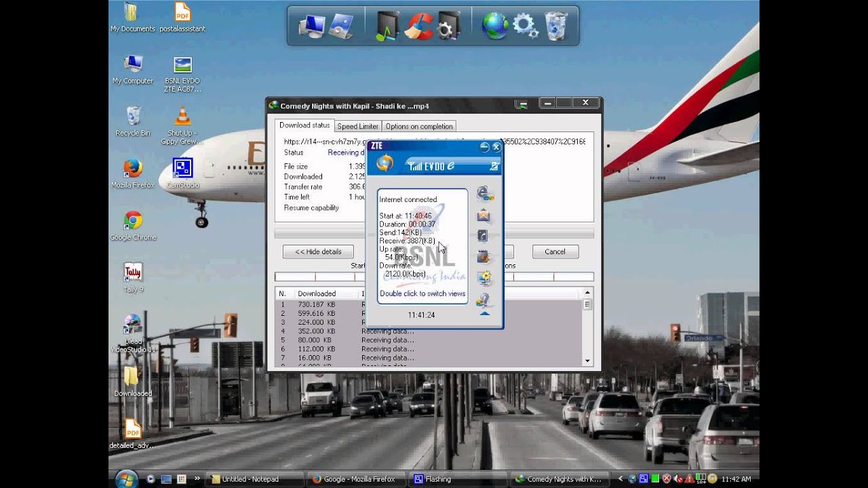Click 'Double click to switch views' text

point(422,293)
